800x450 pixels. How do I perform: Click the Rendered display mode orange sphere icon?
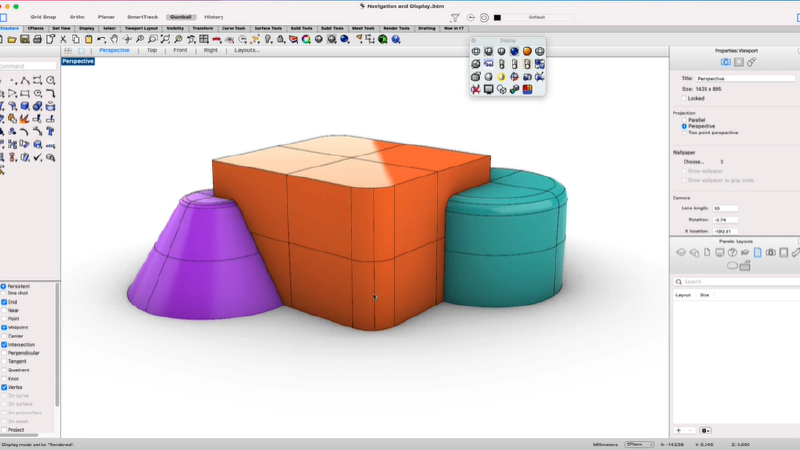point(527,52)
